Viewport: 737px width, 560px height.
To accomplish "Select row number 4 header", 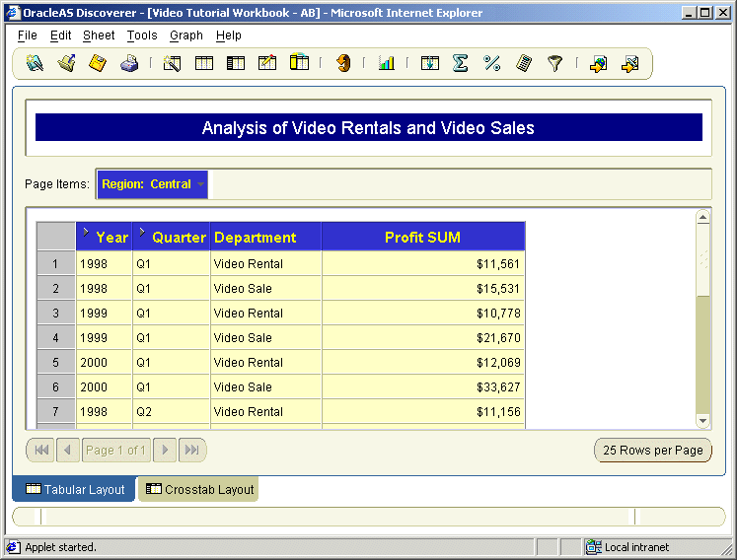I will [56, 337].
